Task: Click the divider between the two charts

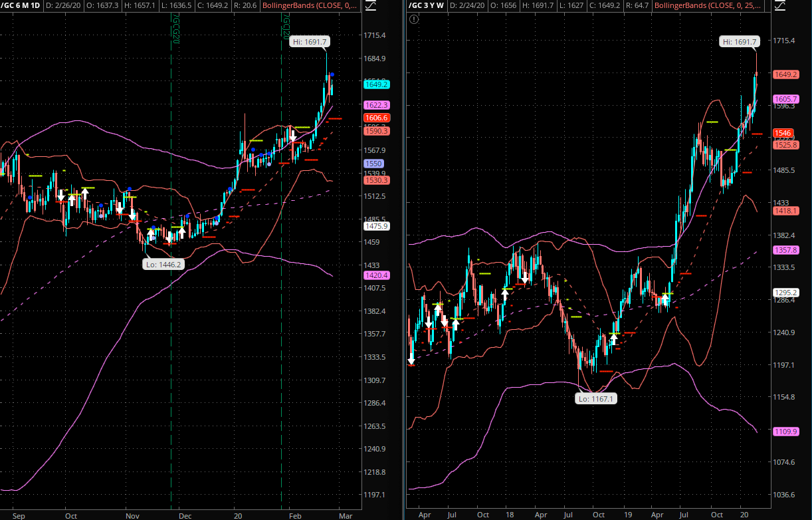Action: tap(403, 266)
